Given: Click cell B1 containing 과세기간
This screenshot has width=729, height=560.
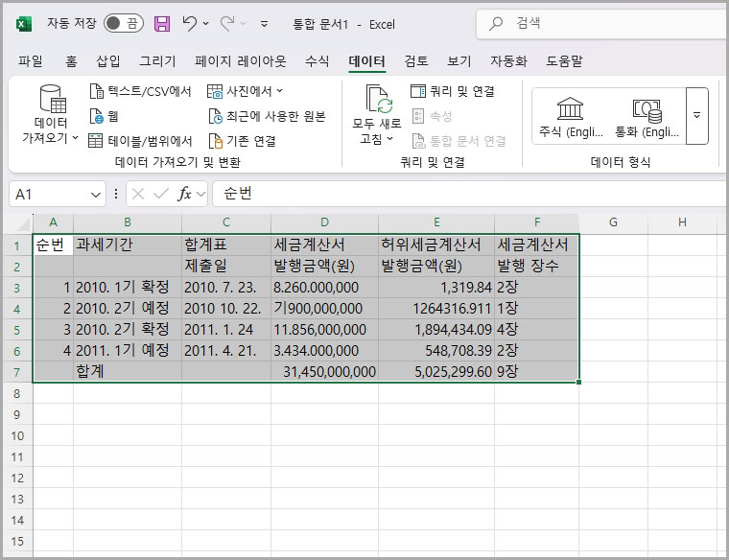Looking at the screenshot, I should pos(128,245).
